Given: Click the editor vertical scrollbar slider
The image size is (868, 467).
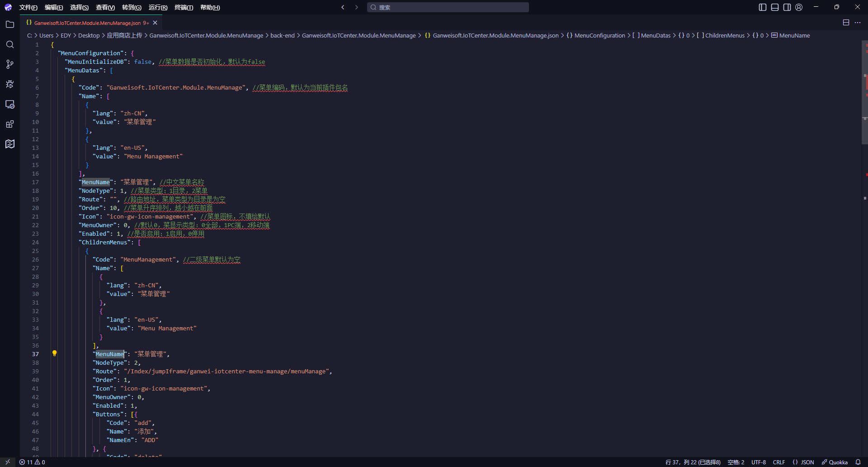Looking at the screenshot, I should point(865,92).
